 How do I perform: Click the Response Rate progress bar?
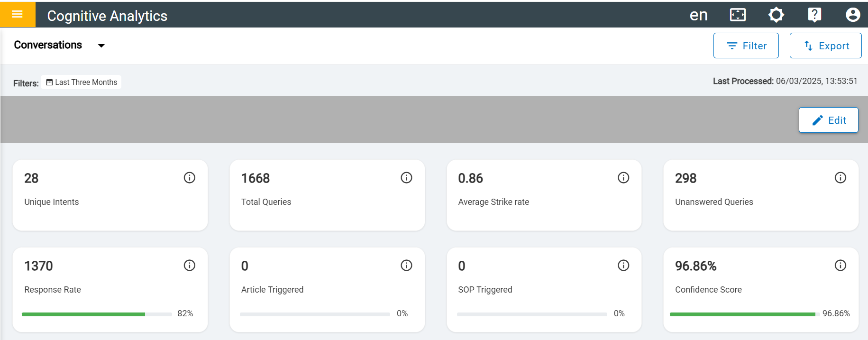click(97, 314)
